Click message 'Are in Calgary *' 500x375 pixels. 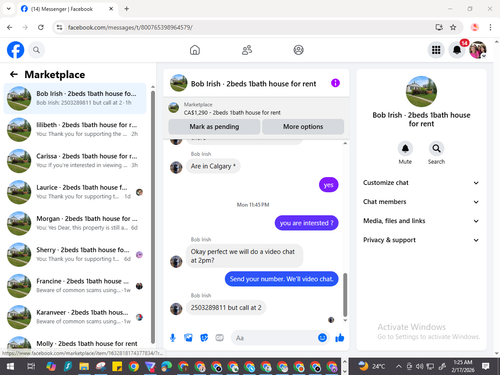pos(213,166)
